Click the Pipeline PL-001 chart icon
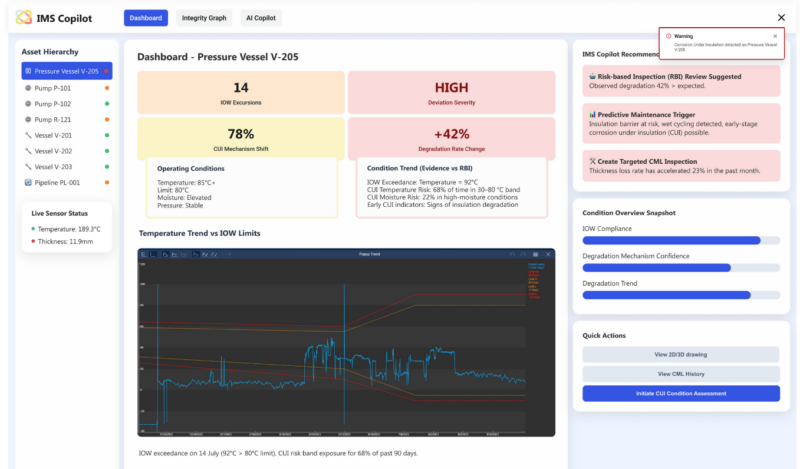This screenshot has width=800, height=469. 27,182
